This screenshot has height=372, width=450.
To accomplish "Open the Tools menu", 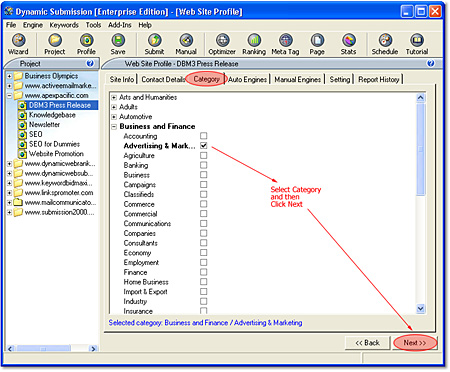I will tap(93, 25).
